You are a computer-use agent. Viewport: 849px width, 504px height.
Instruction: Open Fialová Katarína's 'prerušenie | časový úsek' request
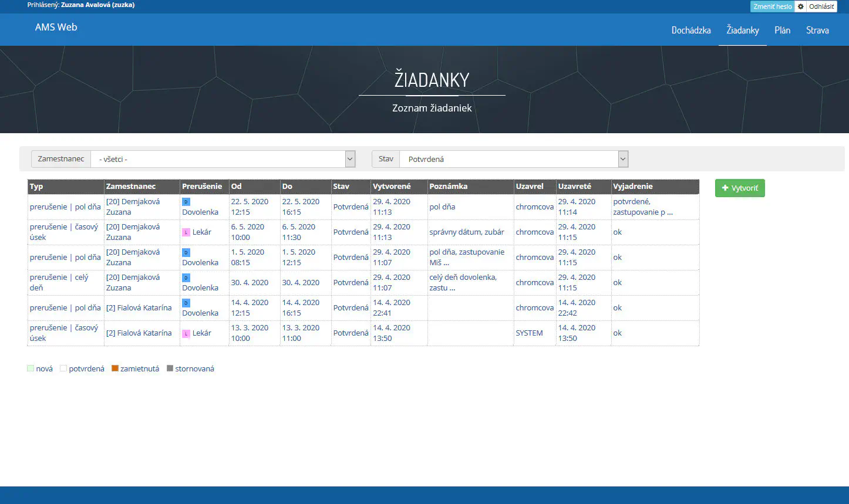tap(64, 333)
